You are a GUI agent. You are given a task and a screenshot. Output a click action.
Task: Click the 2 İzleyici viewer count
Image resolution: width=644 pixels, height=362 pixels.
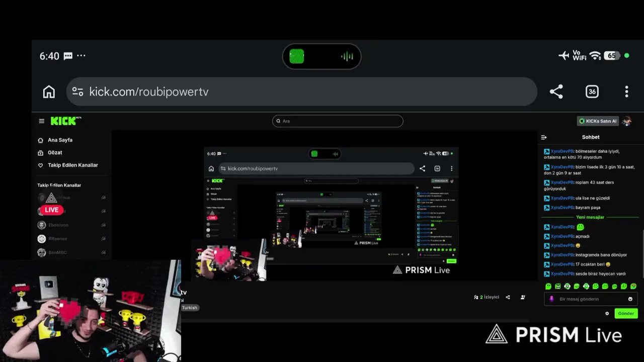(x=487, y=297)
